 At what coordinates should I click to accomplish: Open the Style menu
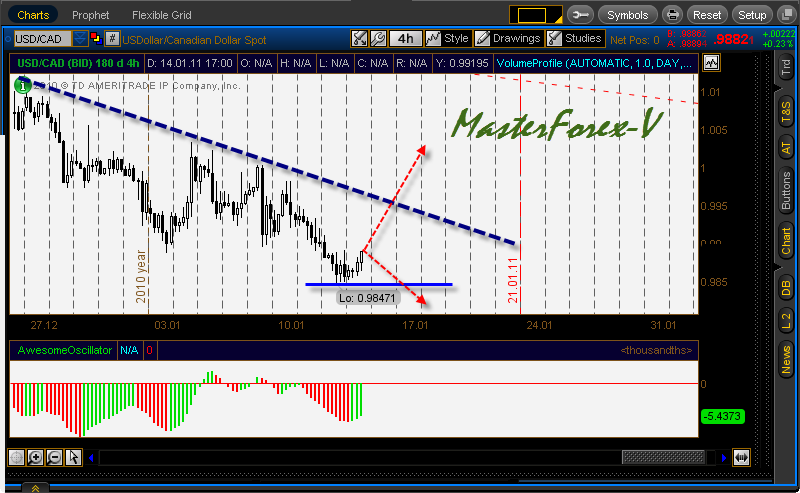[447, 38]
